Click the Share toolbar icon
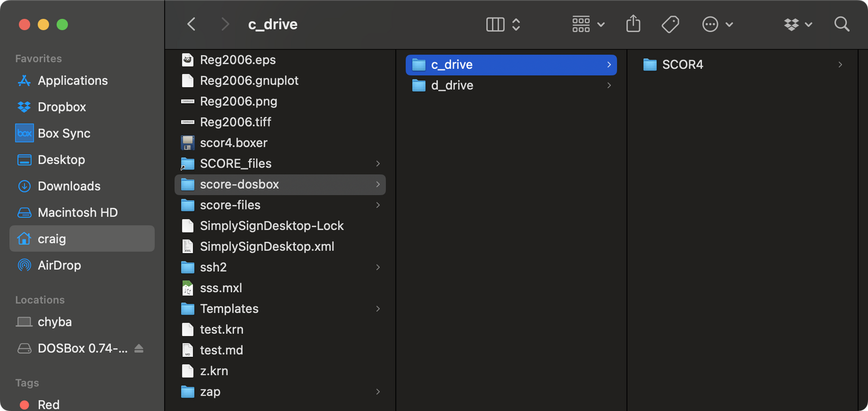The image size is (868, 411). tap(633, 24)
